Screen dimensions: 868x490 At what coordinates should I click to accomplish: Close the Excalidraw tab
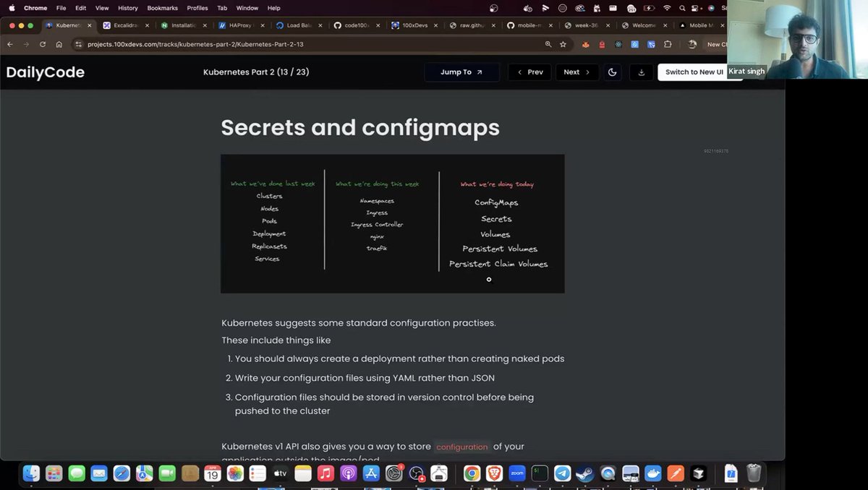click(148, 25)
